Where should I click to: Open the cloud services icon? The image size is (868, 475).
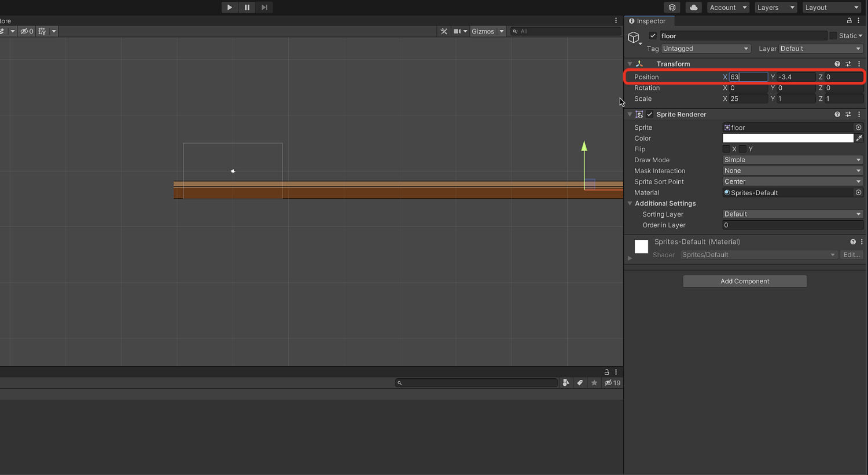coord(693,8)
